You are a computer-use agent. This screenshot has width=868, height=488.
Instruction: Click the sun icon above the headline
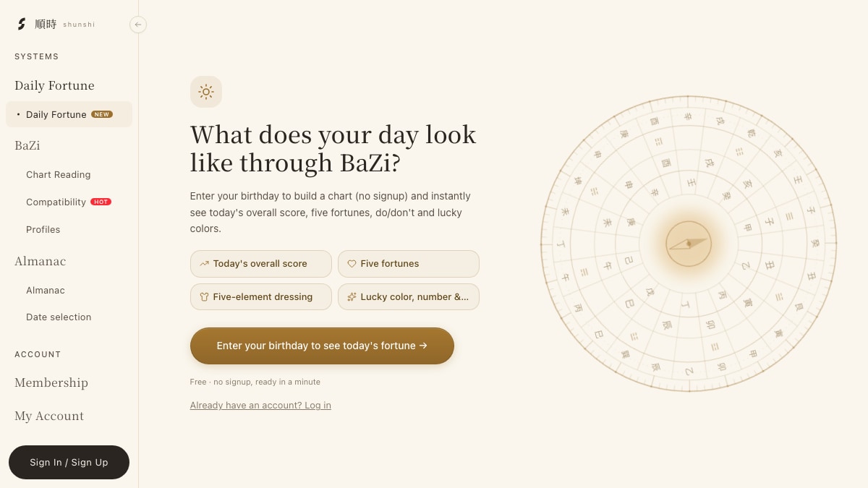tap(206, 92)
